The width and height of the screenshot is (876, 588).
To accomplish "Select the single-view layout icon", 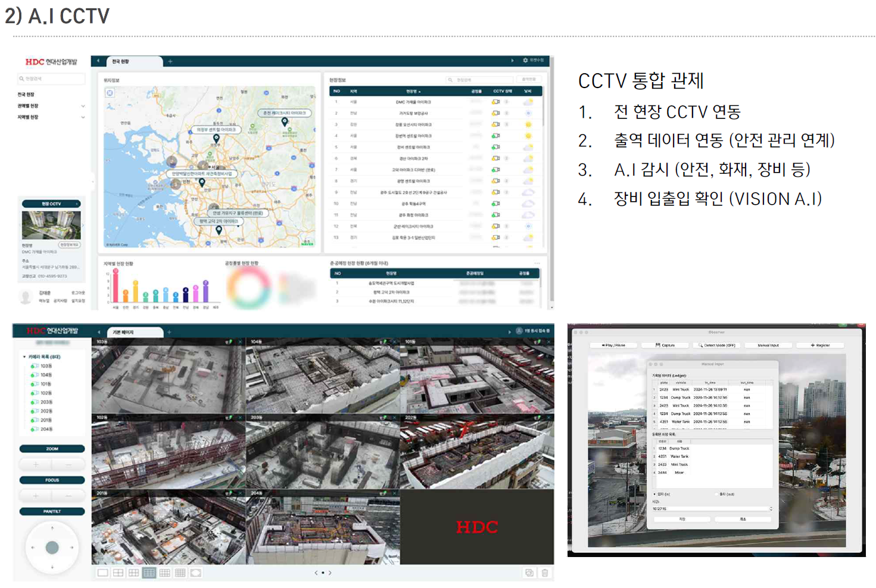I will pos(102,573).
